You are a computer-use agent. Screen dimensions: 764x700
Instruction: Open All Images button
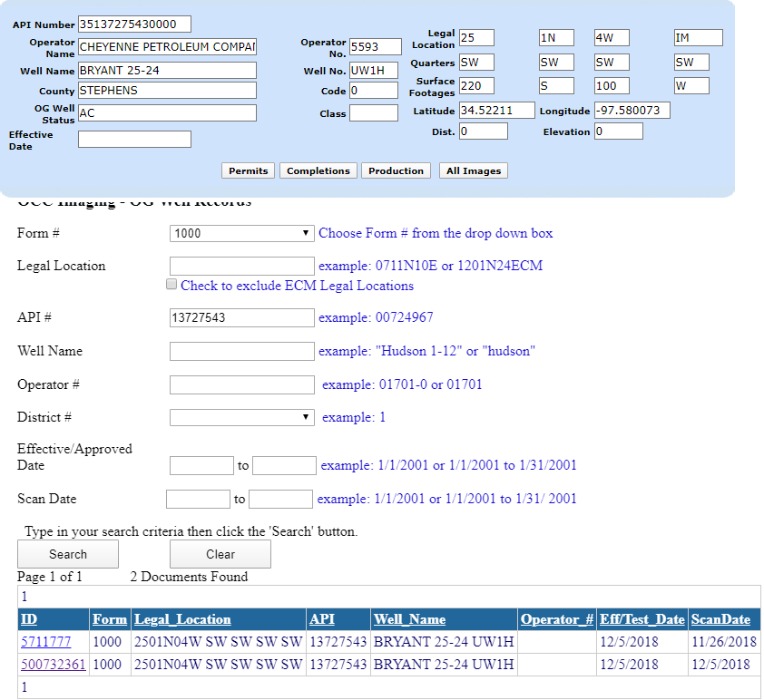point(473,170)
